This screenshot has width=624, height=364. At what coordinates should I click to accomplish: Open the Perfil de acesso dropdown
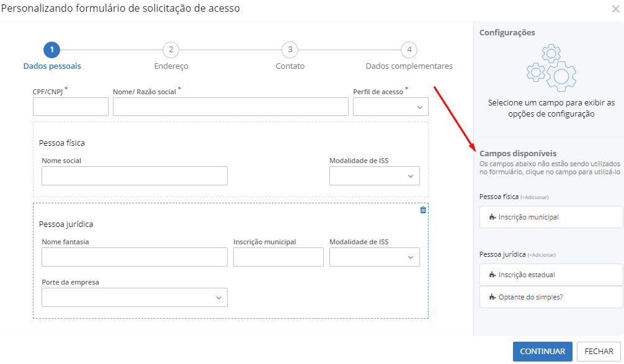pyautogui.click(x=390, y=107)
